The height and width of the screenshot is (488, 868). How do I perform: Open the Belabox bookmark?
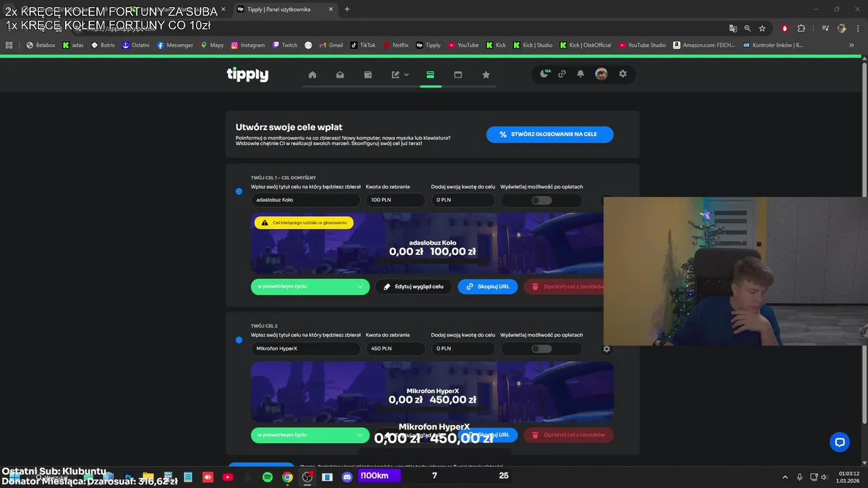(x=41, y=45)
